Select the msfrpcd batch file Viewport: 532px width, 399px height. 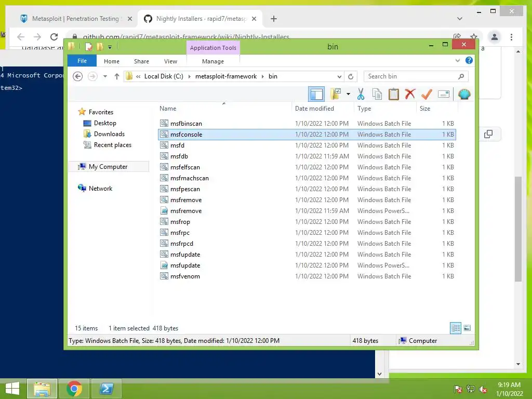click(x=307, y=244)
